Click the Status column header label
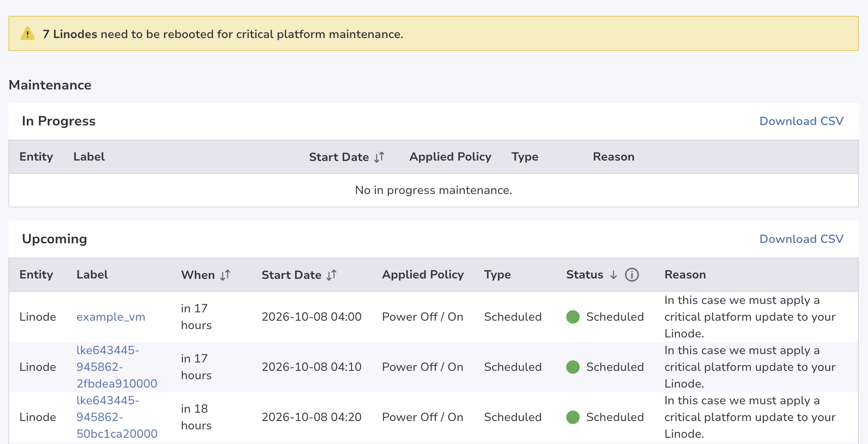This screenshot has width=868, height=444. tap(585, 275)
